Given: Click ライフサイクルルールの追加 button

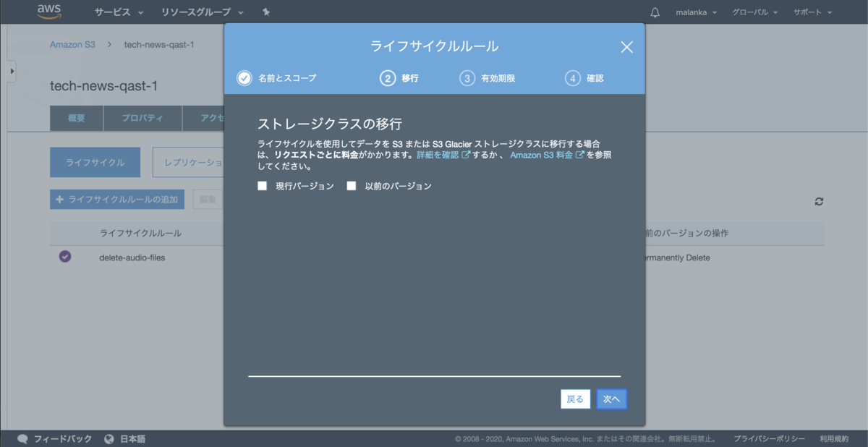Looking at the screenshot, I should point(117,200).
